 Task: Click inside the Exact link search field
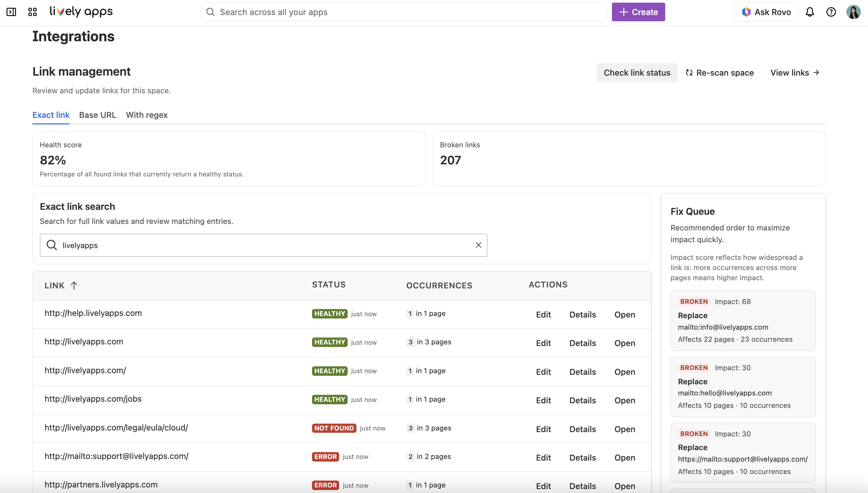pyautogui.click(x=237, y=245)
